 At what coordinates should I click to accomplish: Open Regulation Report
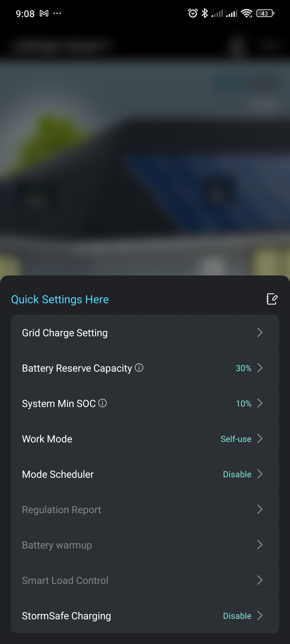click(62, 510)
